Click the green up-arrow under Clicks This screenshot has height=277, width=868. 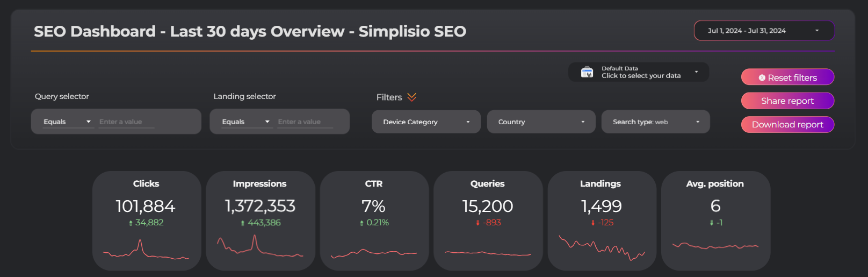click(131, 223)
